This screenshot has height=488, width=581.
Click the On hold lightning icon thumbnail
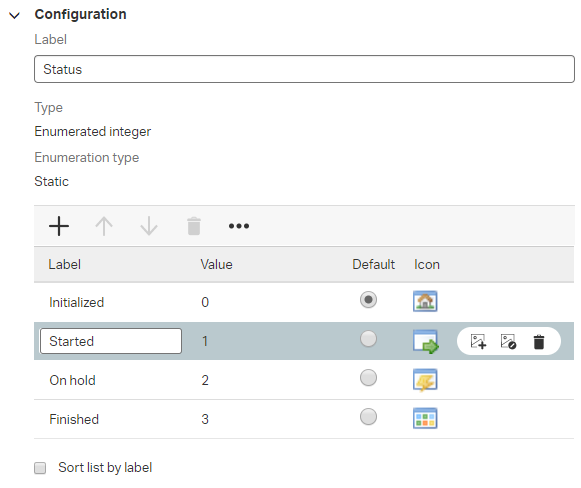(425, 380)
